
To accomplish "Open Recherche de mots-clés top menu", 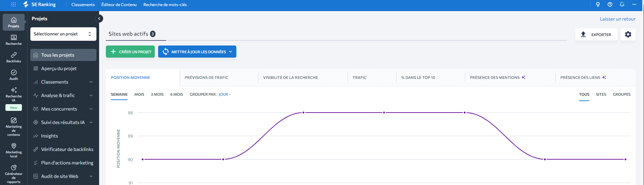I will (x=165, y=5).
